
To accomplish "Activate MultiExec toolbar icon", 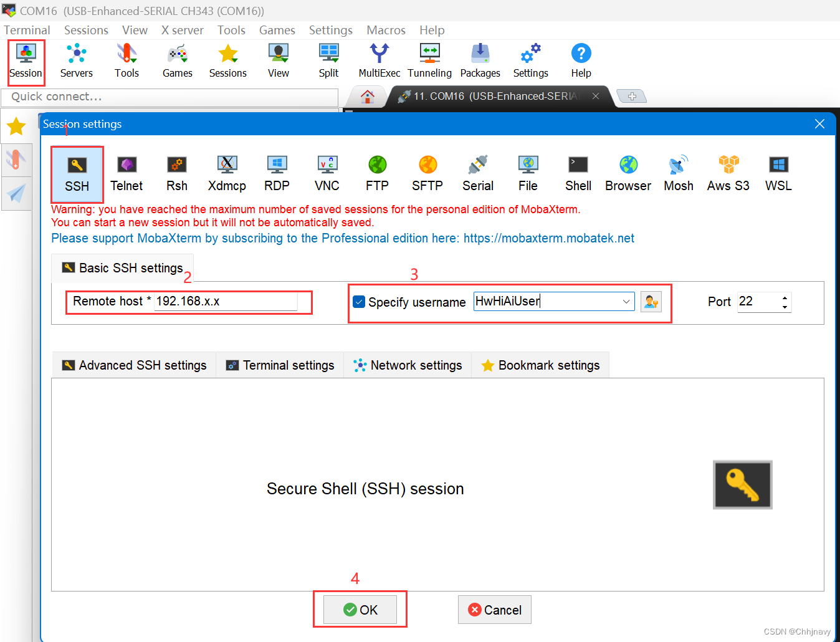I will point(379,62).
